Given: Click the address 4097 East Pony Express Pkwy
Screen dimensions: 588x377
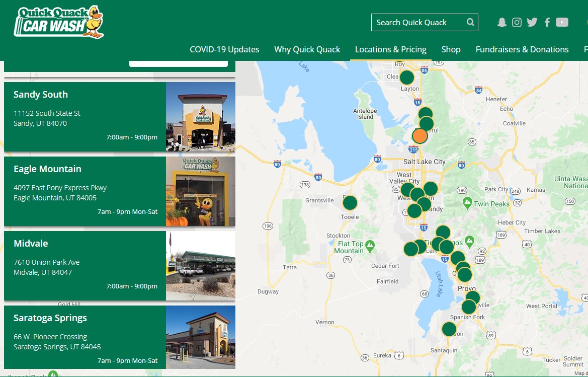Looking at the screenshot, I should (x=60, y=188).
